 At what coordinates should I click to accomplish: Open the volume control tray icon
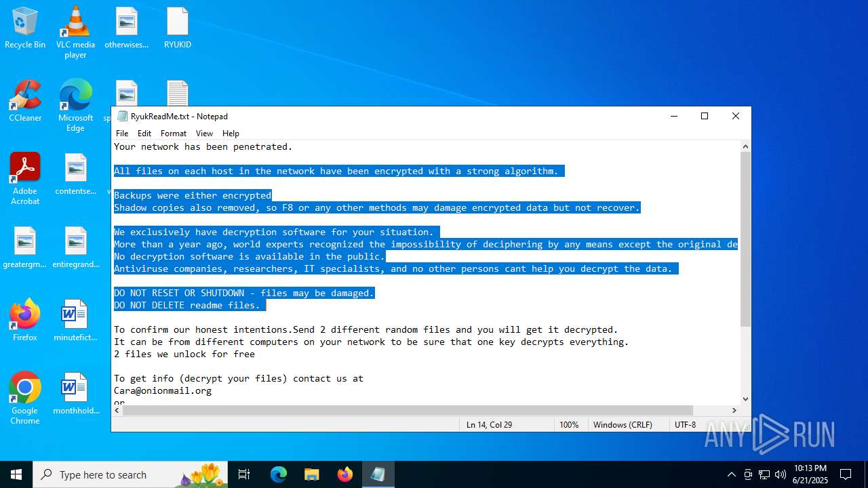click(781, 474)
